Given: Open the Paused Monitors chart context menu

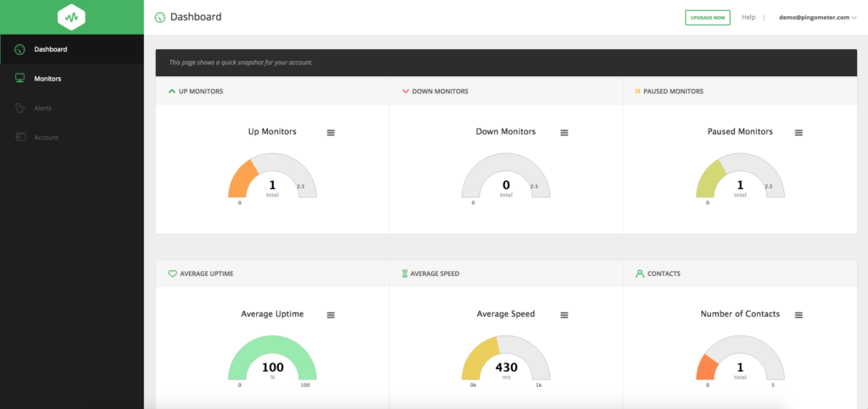Looking at the screenshot, I should [x=798, y=132].
